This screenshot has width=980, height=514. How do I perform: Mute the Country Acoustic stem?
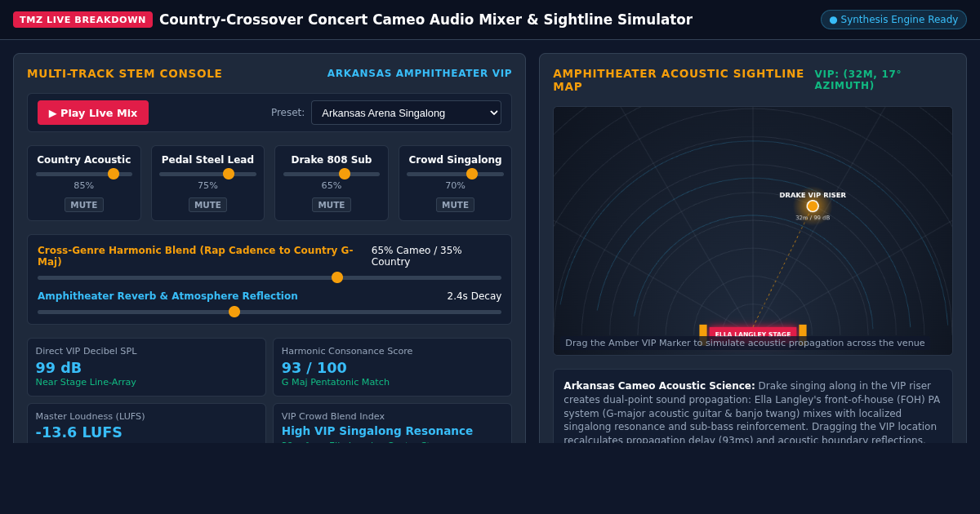84,205
